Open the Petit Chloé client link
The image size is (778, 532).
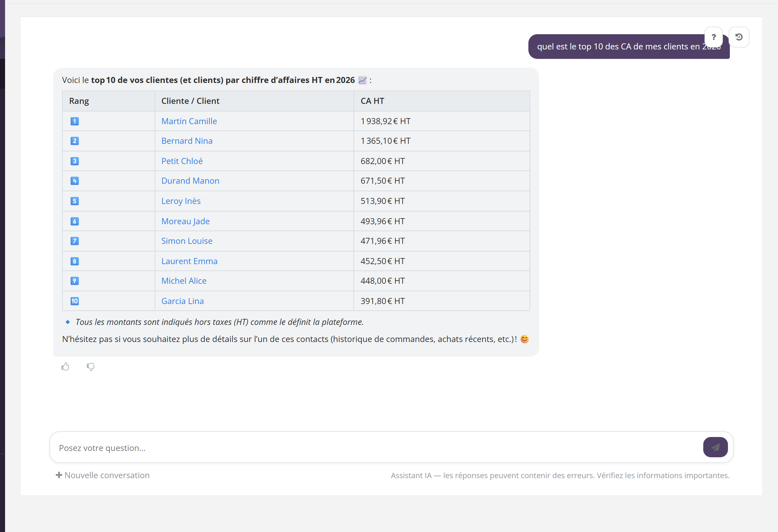tap(182, 161)
